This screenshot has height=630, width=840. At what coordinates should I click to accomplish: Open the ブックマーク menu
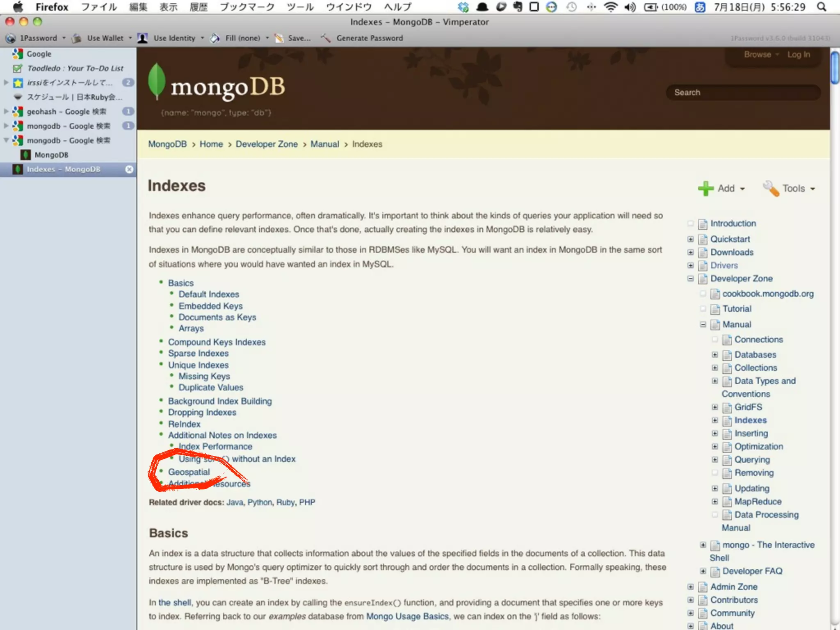[x=247, y=7]
